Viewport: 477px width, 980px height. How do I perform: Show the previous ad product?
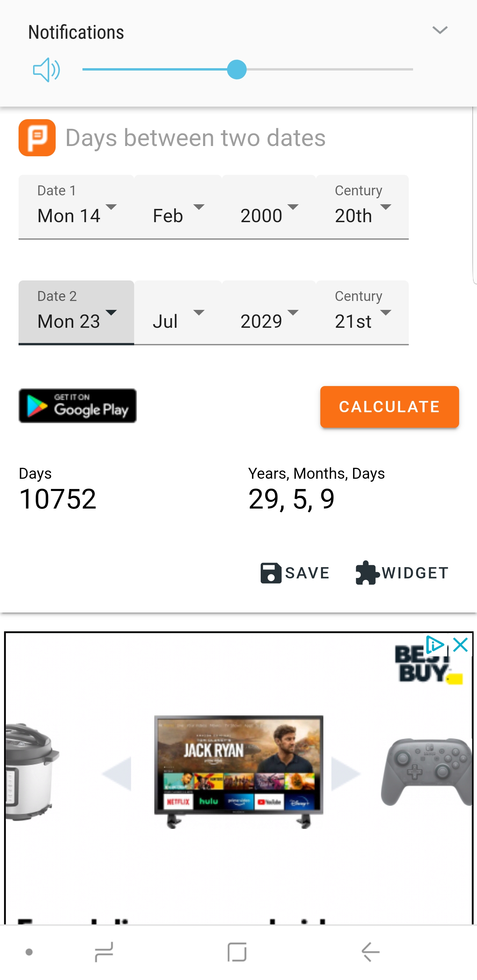point(117,774)
